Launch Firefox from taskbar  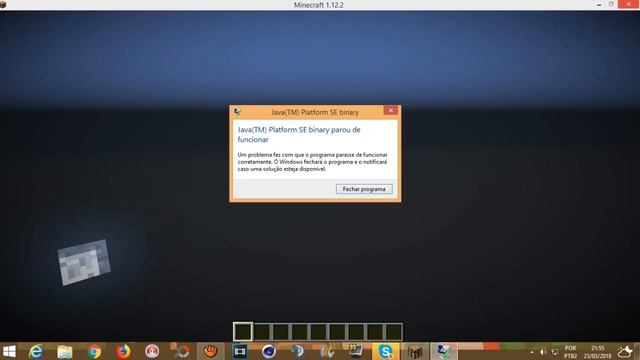(x=123, y=351)
